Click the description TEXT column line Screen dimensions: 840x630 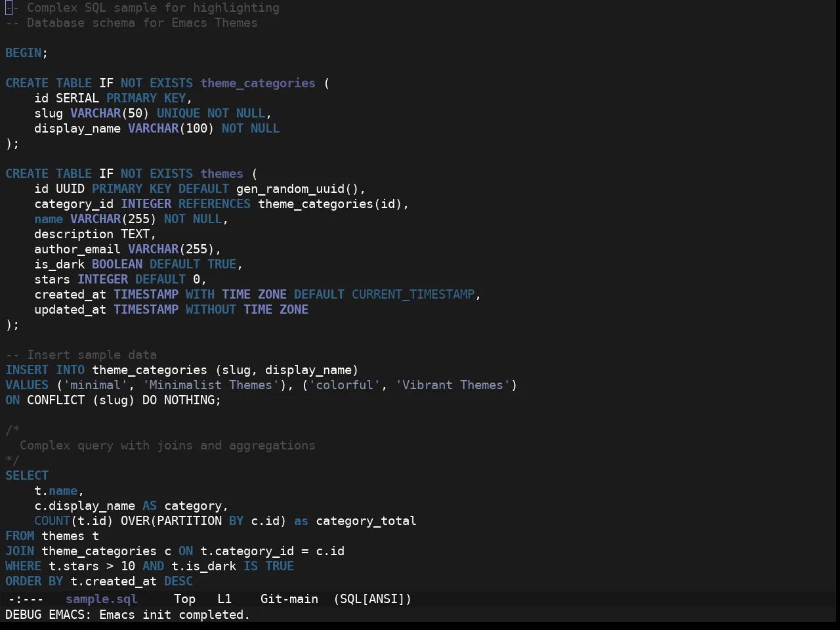pyautogui.click(x=95, y=234)
